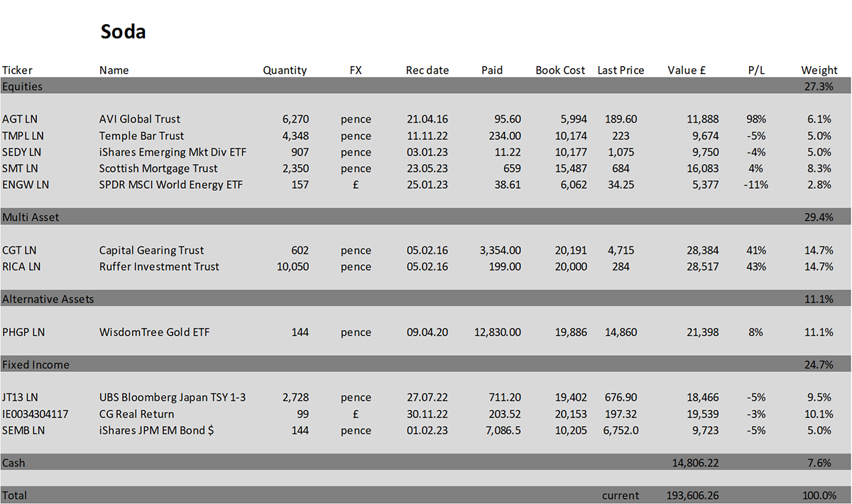Click the IE0034304117 ticker cell
This screenshot has height=504, width=852.
(x=35, y=414)
